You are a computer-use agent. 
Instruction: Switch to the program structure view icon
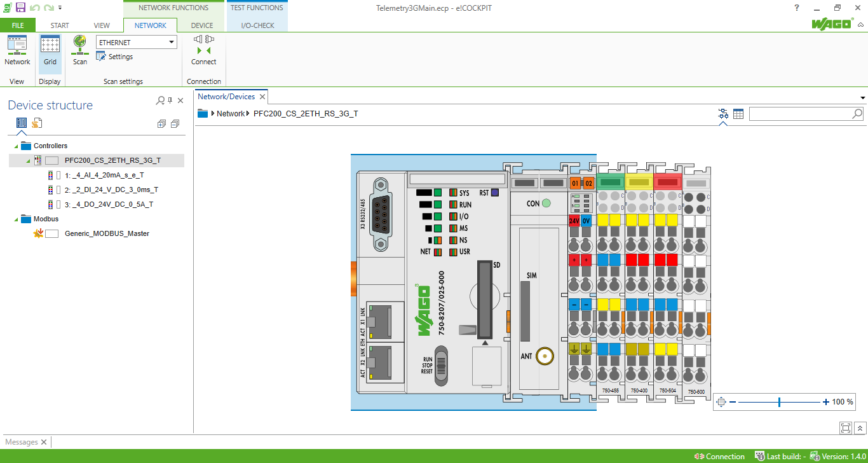37,123
